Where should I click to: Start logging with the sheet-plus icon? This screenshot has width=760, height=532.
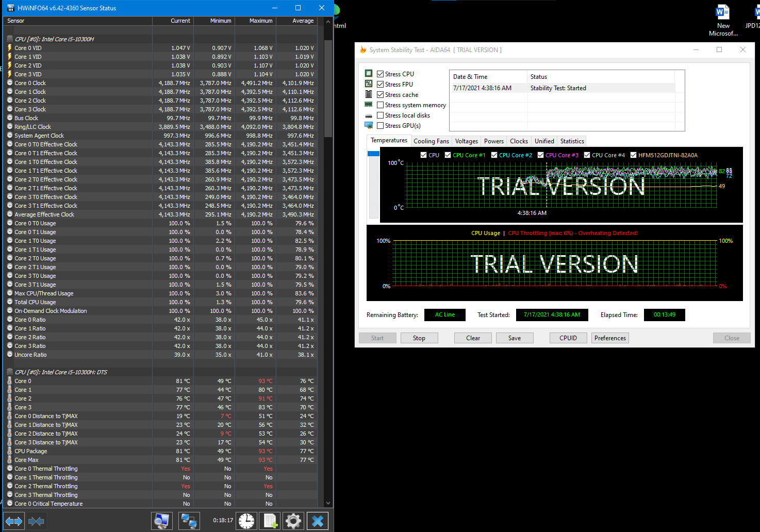pyautogui.click(x=270, y=521)
